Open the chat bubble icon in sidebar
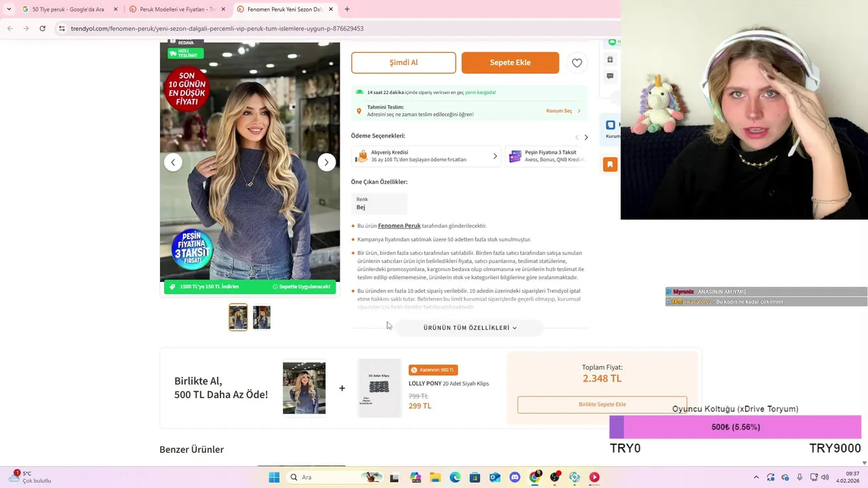The height and width of the screenshot is (488, 868). [610, 77]
